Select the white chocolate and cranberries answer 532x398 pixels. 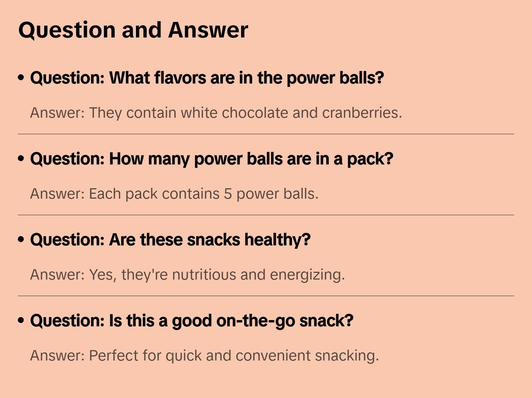point(216,113)
